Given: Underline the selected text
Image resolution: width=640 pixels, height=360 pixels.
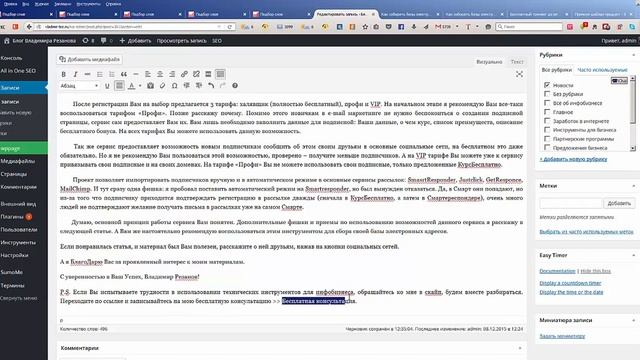Looking at the screenshot, I should tap(107, 86).
